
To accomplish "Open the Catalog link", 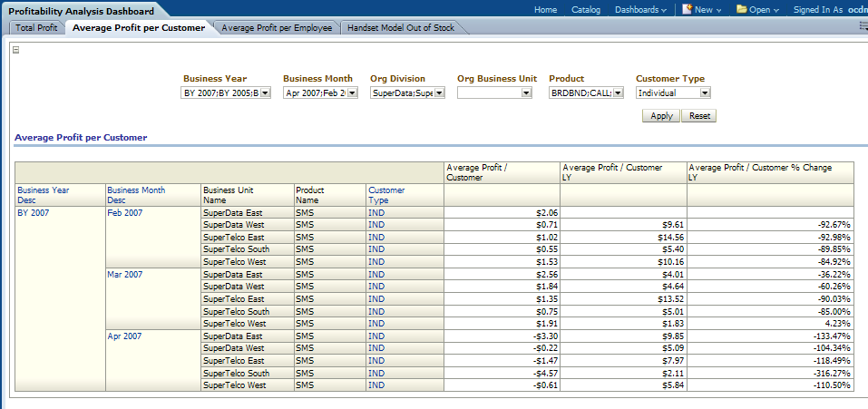I will click(586, 9).
